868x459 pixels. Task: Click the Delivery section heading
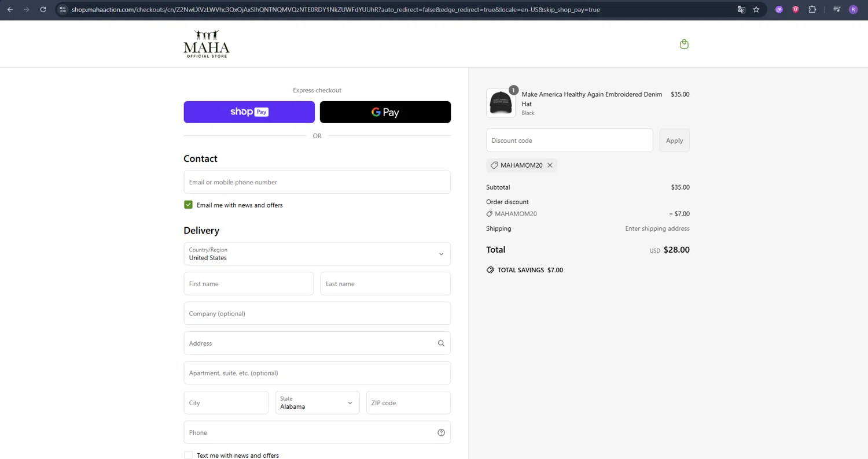(x=201, y=231)
